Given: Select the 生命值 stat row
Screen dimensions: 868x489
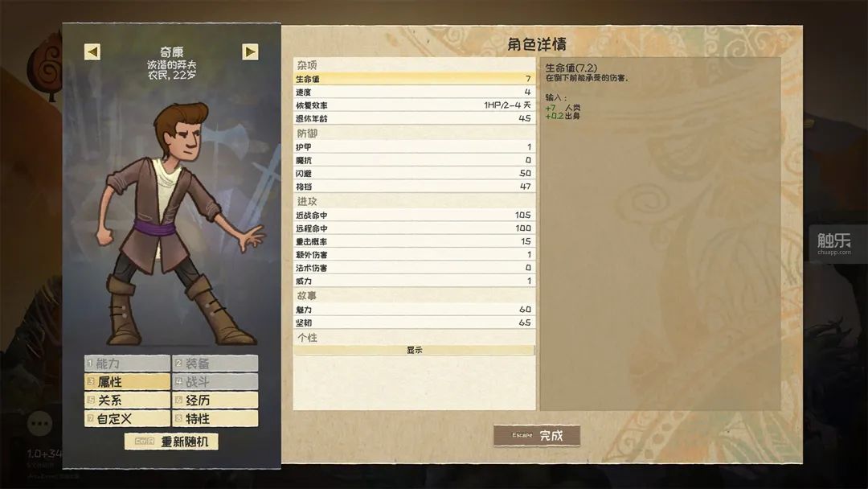Looking at the screenshot, I should [x=414, y=79].
